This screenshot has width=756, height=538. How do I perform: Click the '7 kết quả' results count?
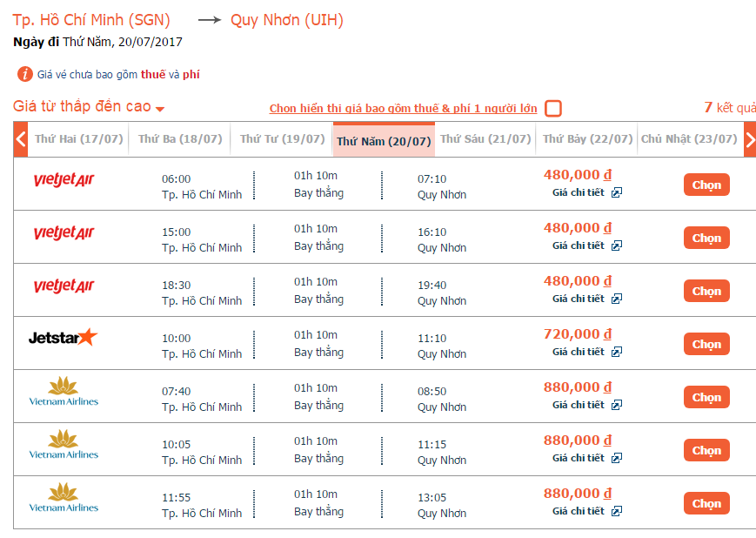click(730, 107)
